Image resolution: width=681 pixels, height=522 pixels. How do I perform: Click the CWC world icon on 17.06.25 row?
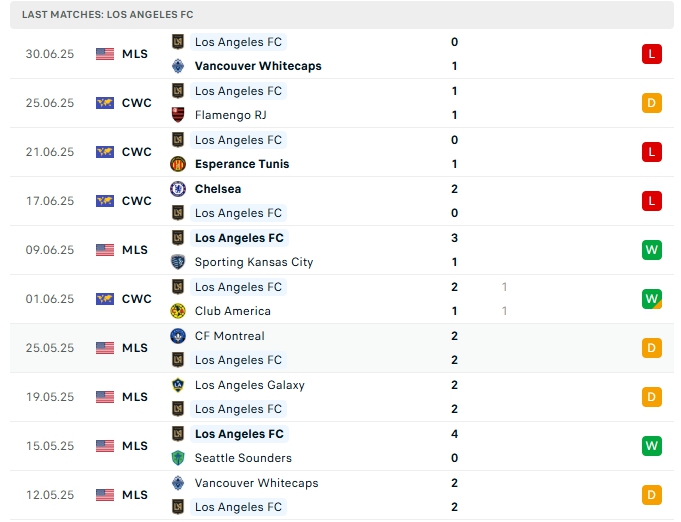tap(105, 201)
